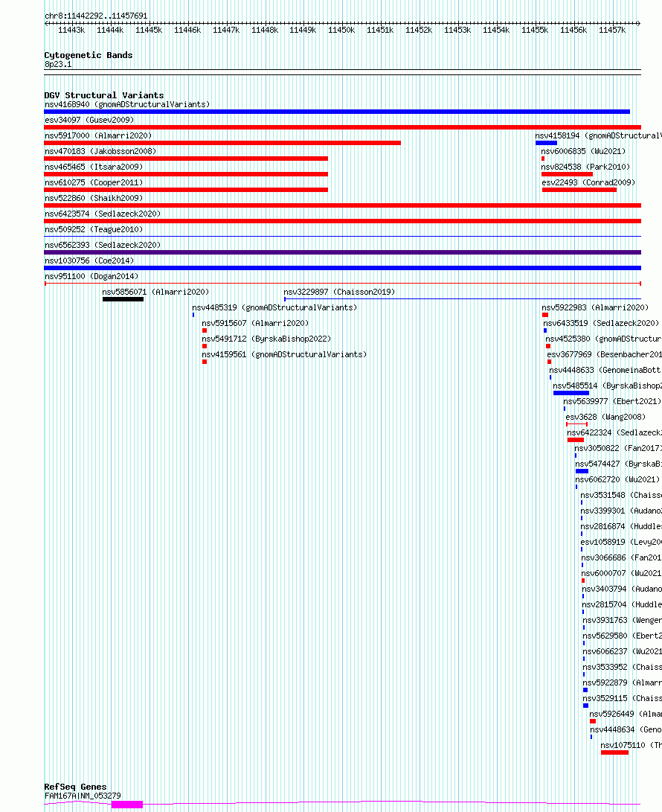Select the esv34097 (Gusev2009) variant label
The height and width of the screenshot is (812, 662).
pyautogui.click(x=89, y=120)
